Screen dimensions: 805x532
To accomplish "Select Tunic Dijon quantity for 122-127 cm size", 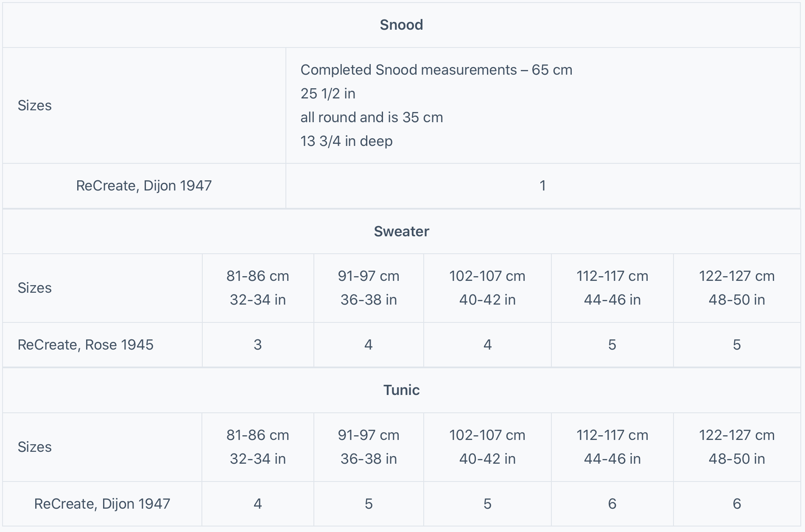I will pyautogui.click(x=737, y=504).
